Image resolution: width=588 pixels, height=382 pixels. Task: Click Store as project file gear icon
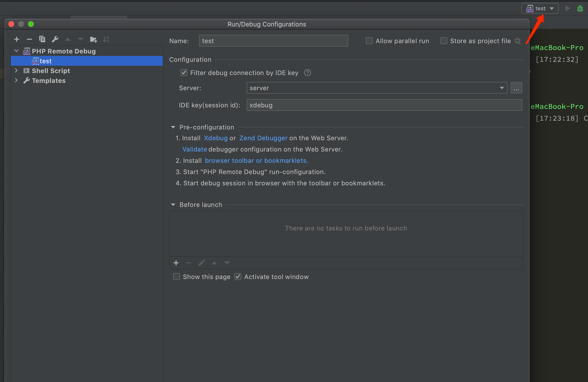point(517,41)
